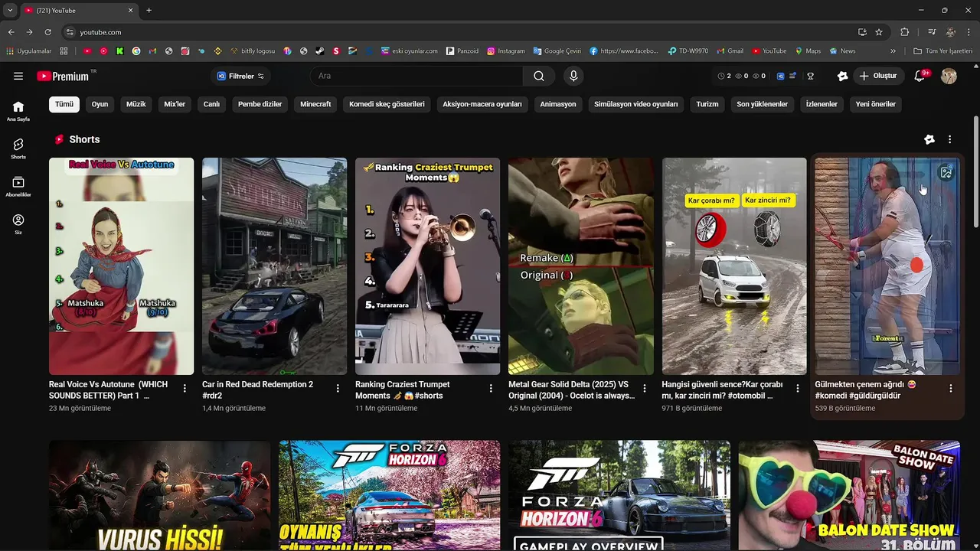Open Abonelikler in the sidebar
This screenshot has height=551, width=980.
coord(18,187)
